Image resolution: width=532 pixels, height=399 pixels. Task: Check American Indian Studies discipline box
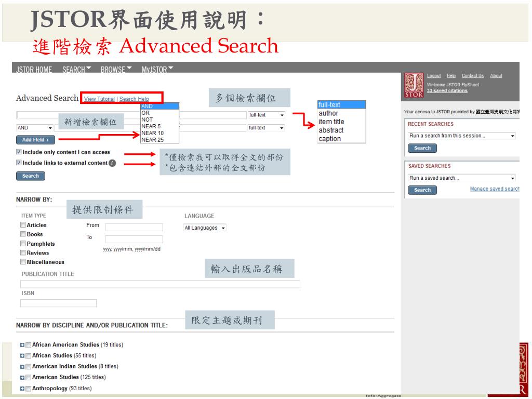click(29, 367)
